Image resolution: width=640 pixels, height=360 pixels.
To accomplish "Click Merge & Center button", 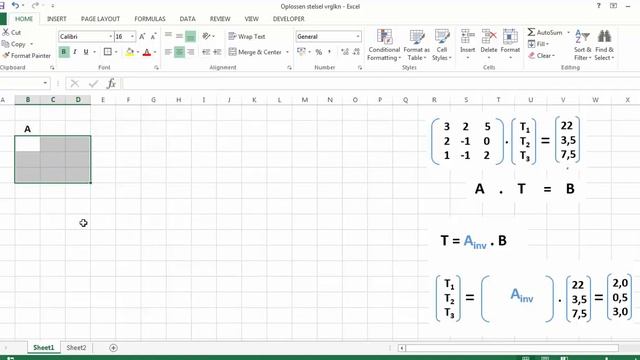I will coord(255,52).
